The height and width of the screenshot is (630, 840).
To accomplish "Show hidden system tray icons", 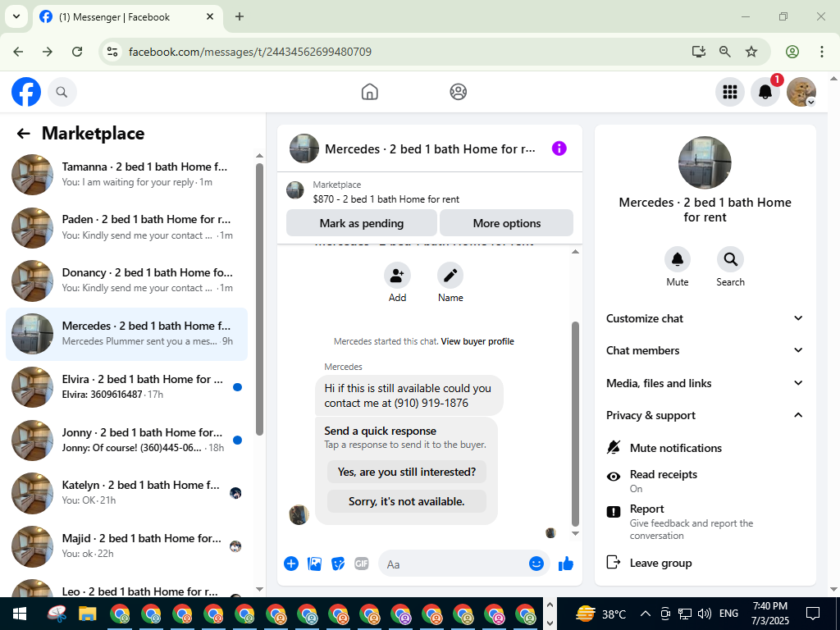I will 646,614.
